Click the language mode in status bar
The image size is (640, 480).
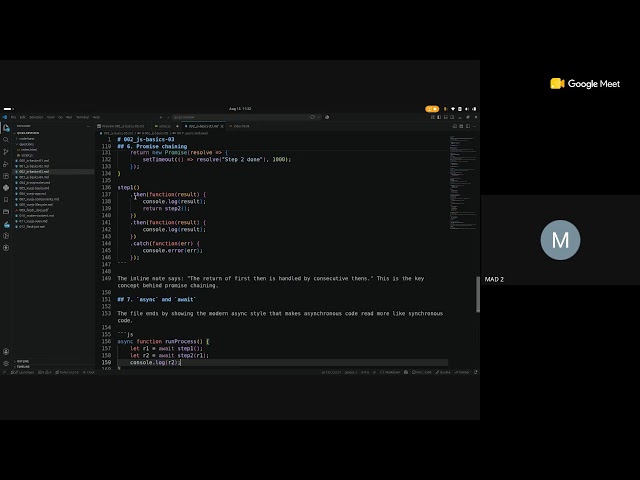390,372
